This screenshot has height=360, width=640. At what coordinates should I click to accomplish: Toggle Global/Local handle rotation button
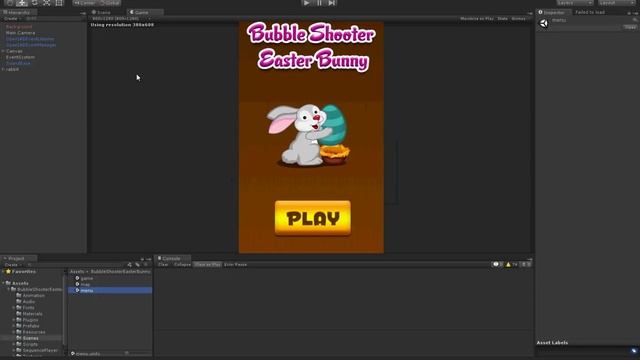point(109,2)
